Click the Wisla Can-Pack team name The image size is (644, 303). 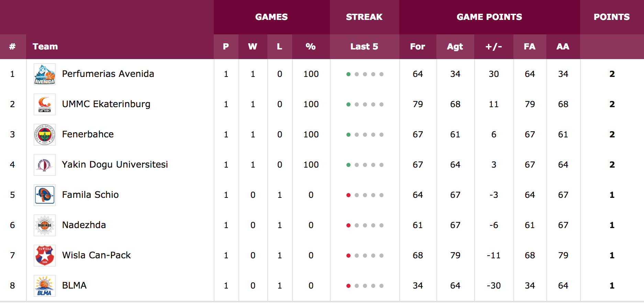(x=97, y=255)
